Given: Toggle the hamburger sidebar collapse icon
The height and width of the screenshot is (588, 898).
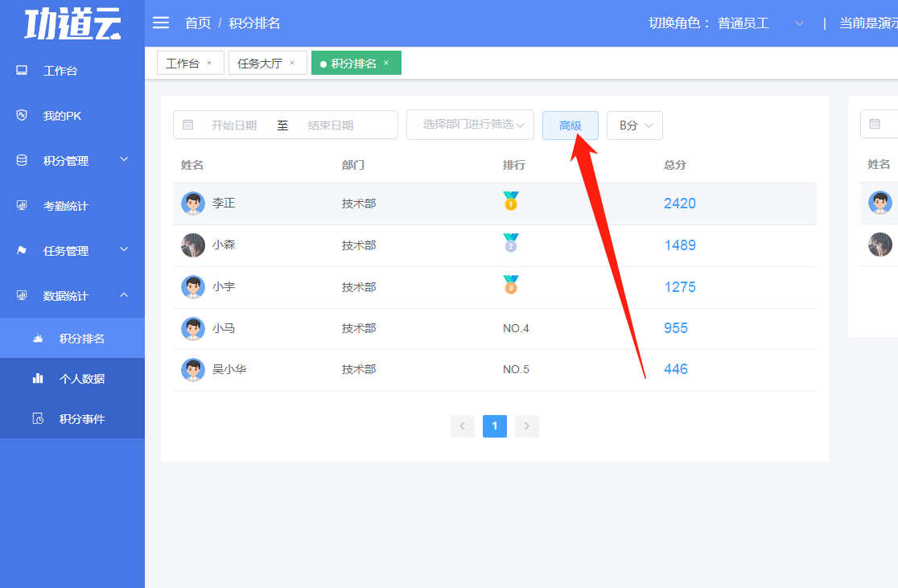Looking at the screenshot, I should pyautogui.click(x=161, y=23).
